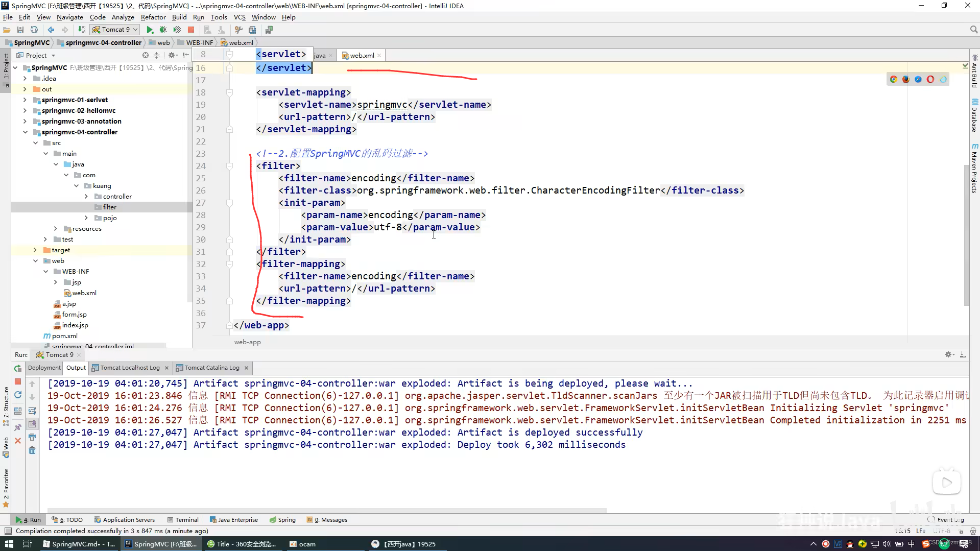Viewport: 980px width, 551px height.
Task: Open web.xml in Firefox browser
Action: [905, 79]
